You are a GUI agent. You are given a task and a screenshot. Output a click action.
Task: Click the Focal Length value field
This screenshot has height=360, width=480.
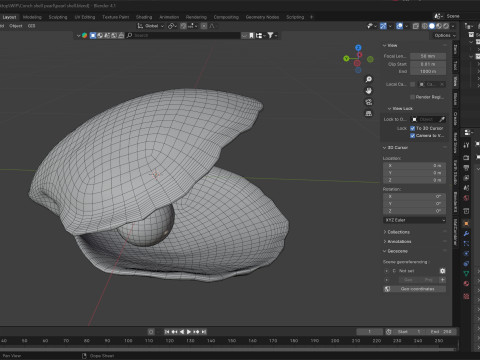point(428,56)
